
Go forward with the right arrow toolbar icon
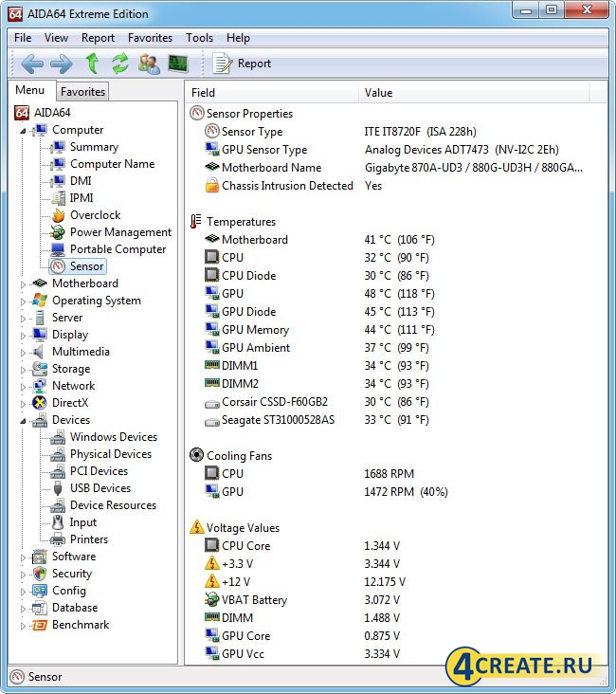tap(61, 64)
